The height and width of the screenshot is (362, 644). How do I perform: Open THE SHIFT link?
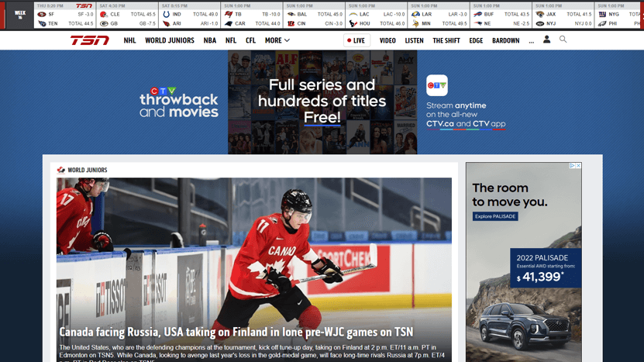pos(446,40)
